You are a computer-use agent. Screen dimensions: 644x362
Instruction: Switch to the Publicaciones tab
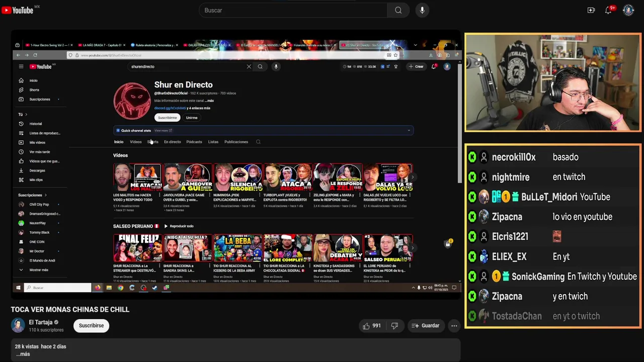[x=236, y=142]
